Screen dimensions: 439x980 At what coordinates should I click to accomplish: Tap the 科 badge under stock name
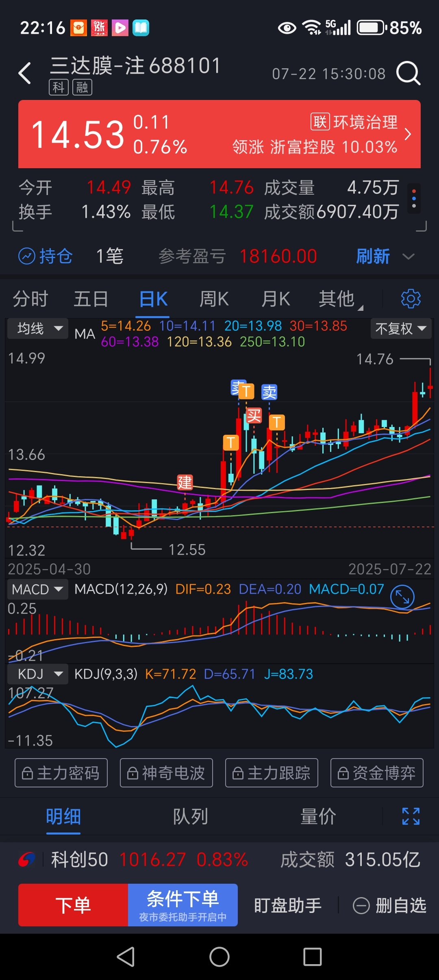(x=59, y=87)
